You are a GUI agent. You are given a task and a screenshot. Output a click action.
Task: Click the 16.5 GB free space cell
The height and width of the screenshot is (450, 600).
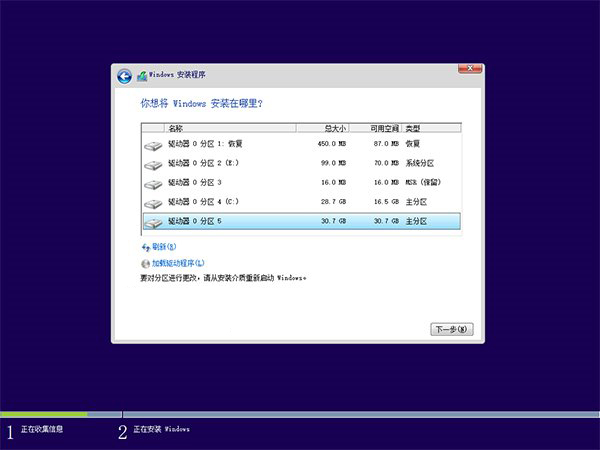[386, 202]
